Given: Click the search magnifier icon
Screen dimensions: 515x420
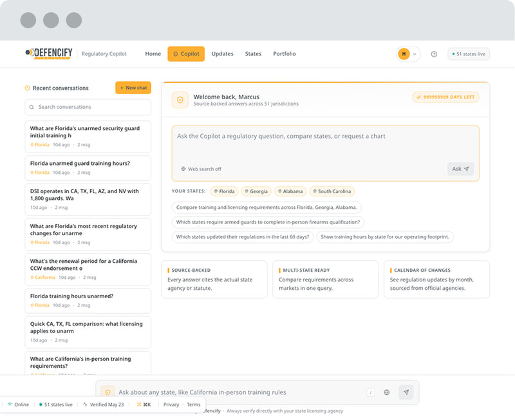Looking at the screenshot, I should 32,107.
